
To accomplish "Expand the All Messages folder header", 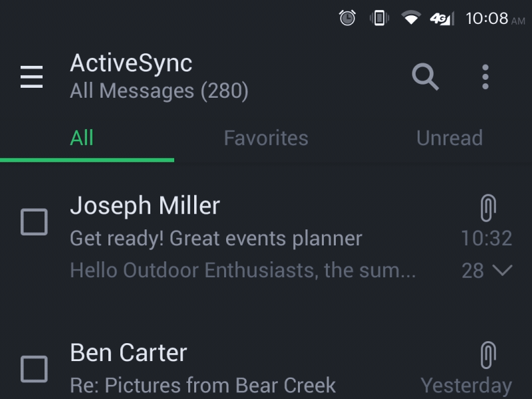I will pyautogui.click(x=160, y=90).
